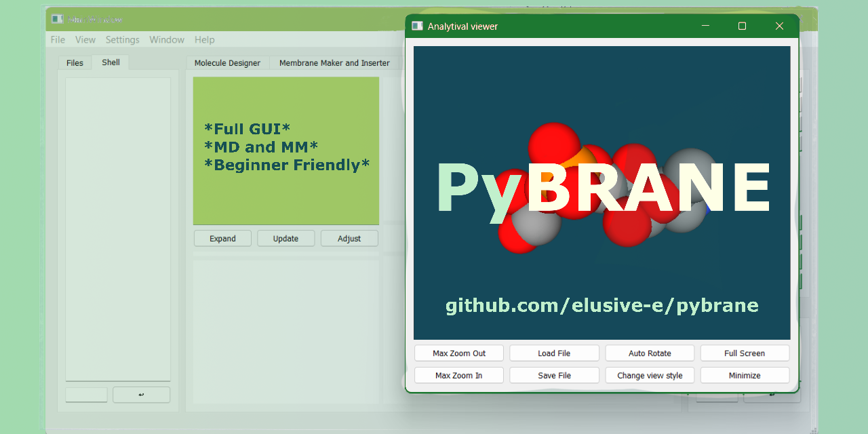
Task: Click Max Zoom In button
Action: click(459, 376)
